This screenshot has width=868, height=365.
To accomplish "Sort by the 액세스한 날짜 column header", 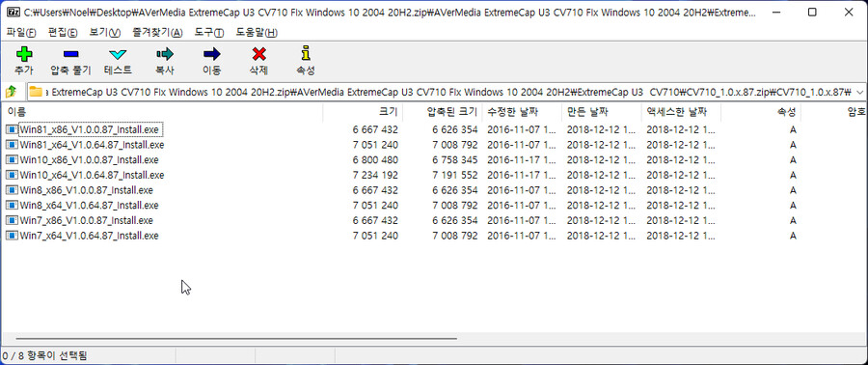I will coord(681,112).
